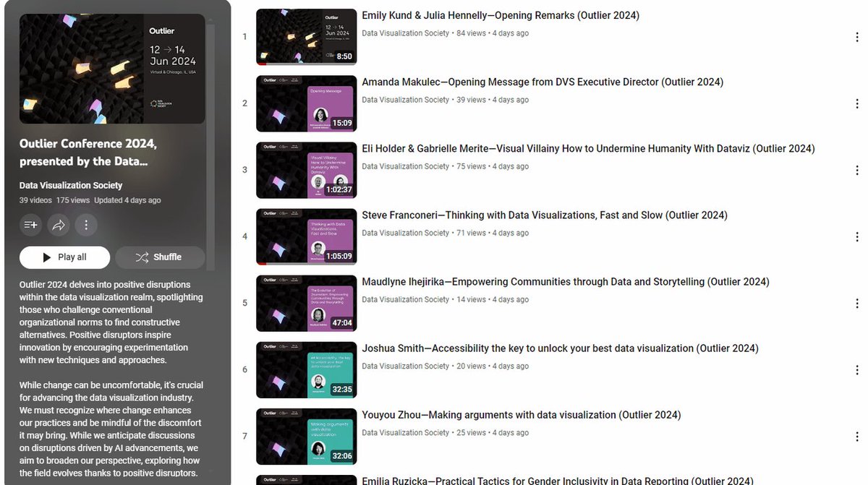Click channel name under Steve Franconeri video
Image resolution: width=868 pixels, height=485 pixels.
pyautogui.click(x=406, y=233)
